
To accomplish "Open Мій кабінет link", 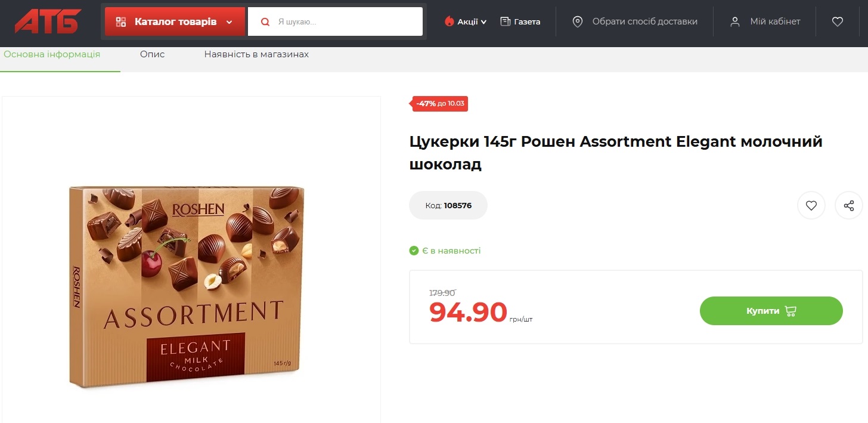I will point(775,21).
